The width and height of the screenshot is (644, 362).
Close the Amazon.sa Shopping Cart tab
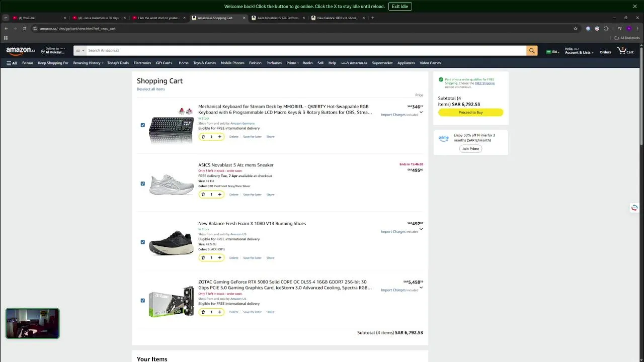244,18
